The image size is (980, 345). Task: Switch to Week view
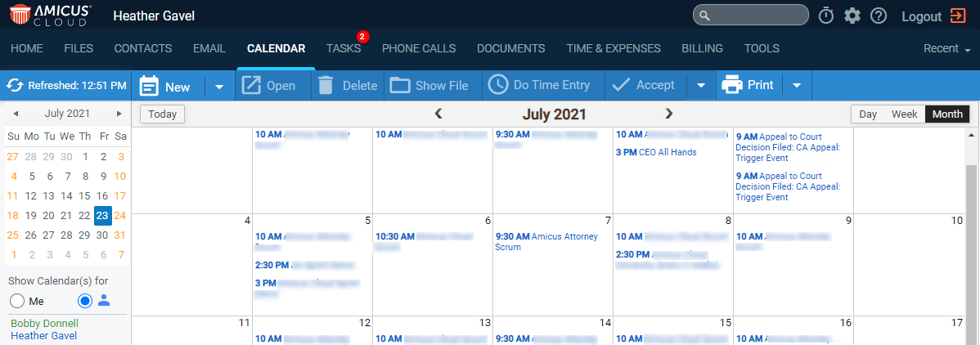point(905,114)
